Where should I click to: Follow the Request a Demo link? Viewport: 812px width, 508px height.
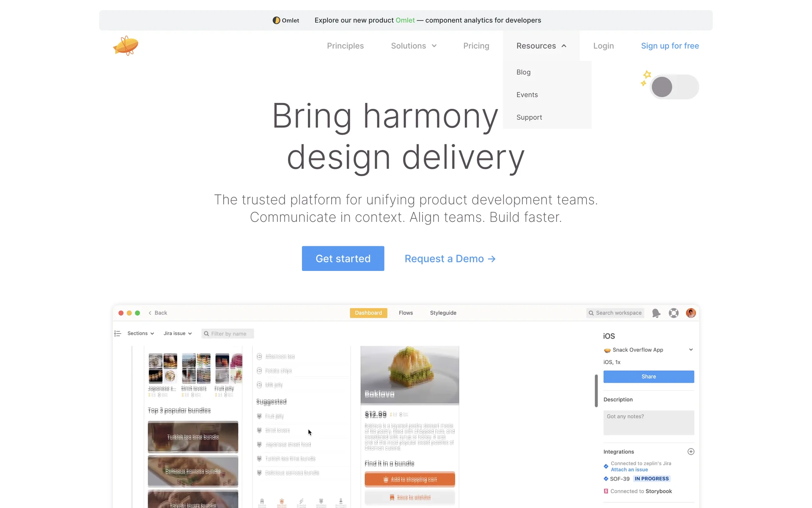[x=450, y=259]
